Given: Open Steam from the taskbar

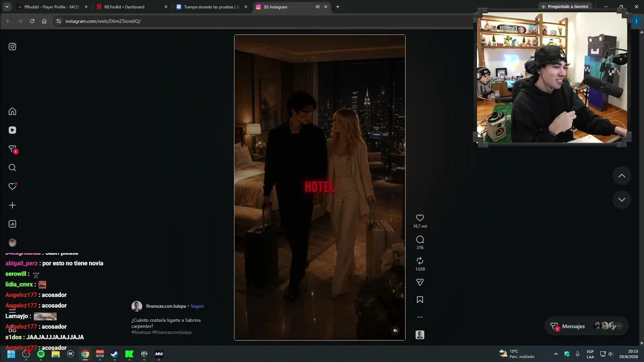Looking at the screenshot, I should point(114,354).
